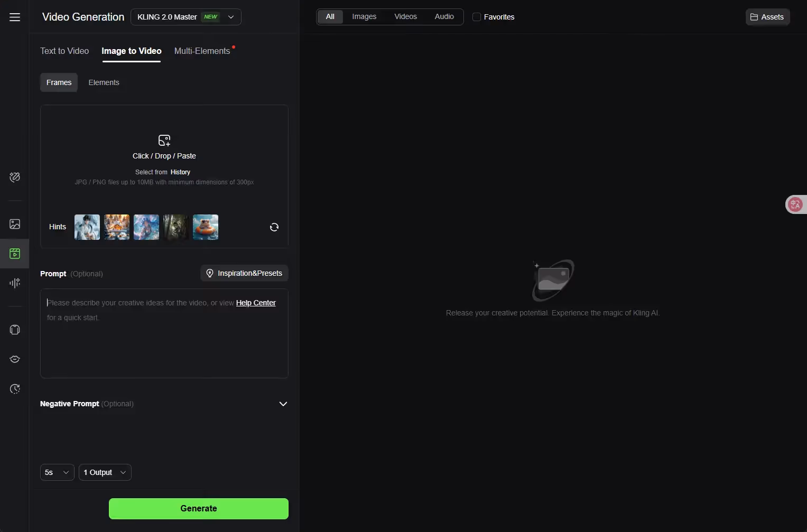Open the history clock sidebar icon

(15, 389)
